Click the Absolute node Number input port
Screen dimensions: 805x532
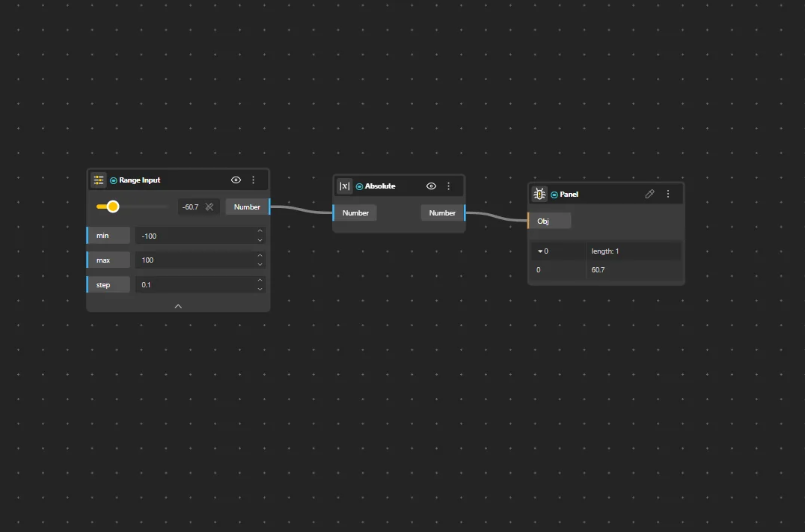pos(355,213)
